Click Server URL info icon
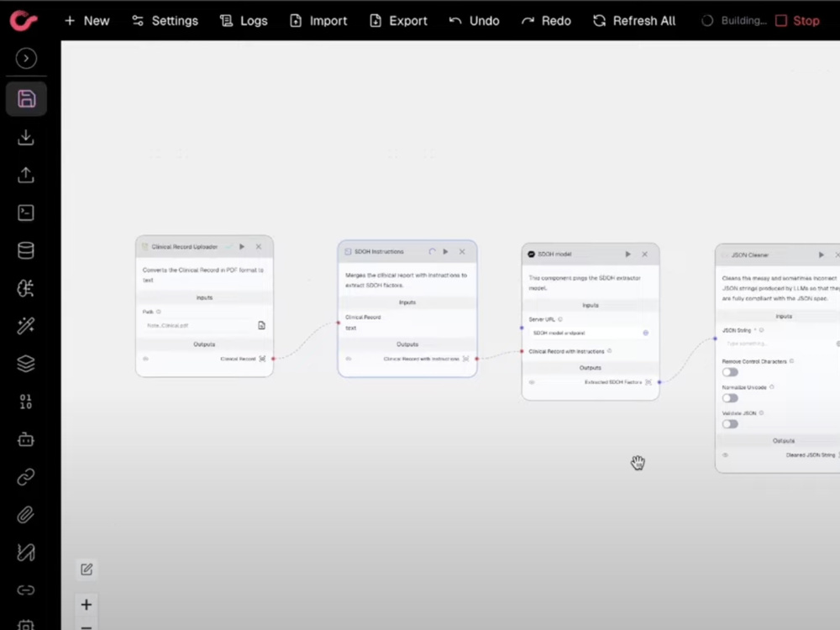840x630 pixels. click(560, 319)
